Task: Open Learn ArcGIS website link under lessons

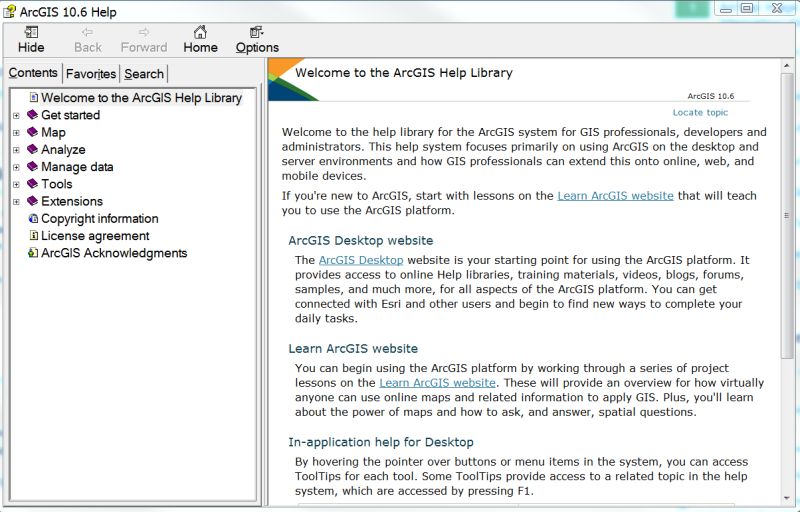Action: (437, 383)
